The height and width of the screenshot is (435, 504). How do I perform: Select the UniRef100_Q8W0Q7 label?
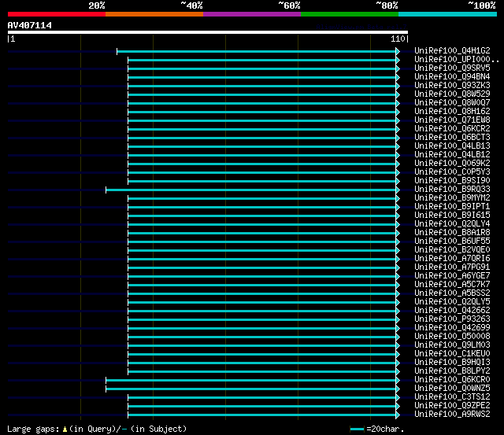(x=452, y=103)
